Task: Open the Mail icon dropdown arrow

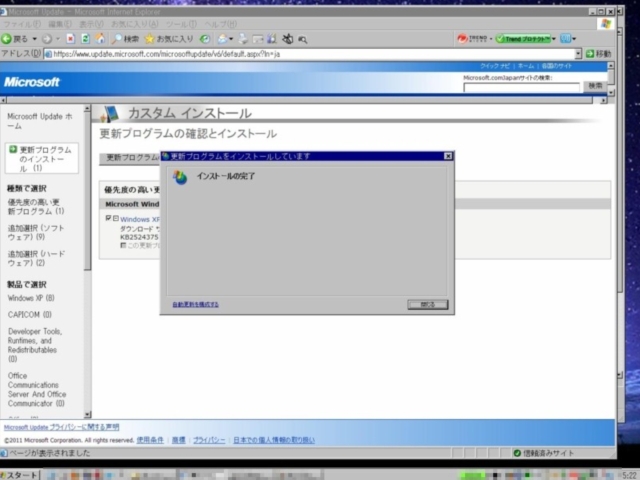Action: click(231, 39)
